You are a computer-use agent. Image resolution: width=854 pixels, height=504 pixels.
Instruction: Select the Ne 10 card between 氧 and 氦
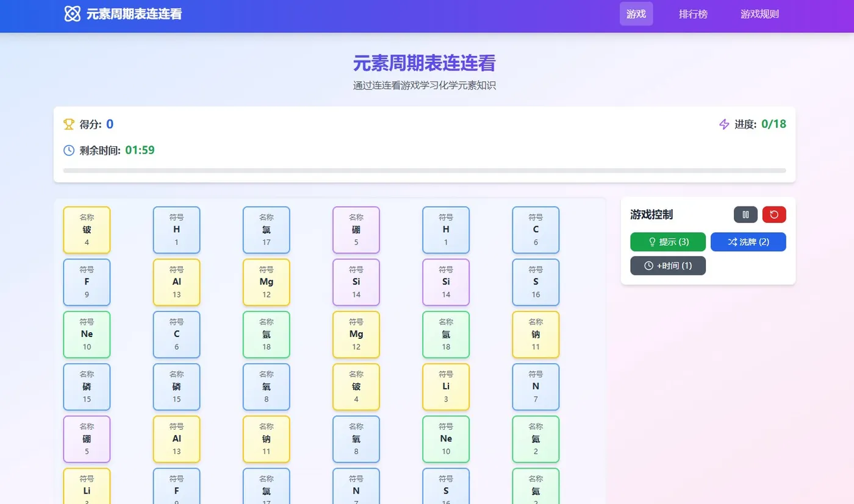click(x=446, y=439)
